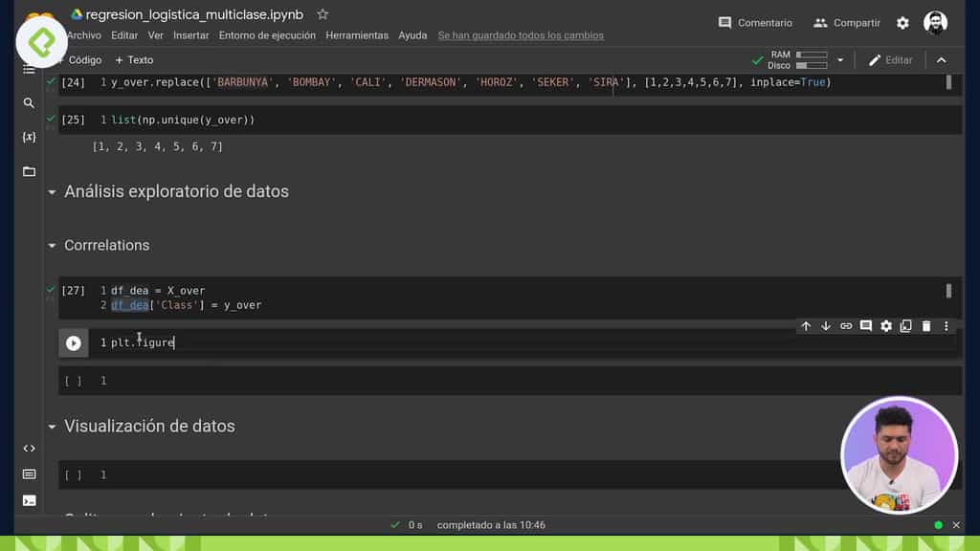
Task: Open the cell settings gear
Action: (886, 325)
